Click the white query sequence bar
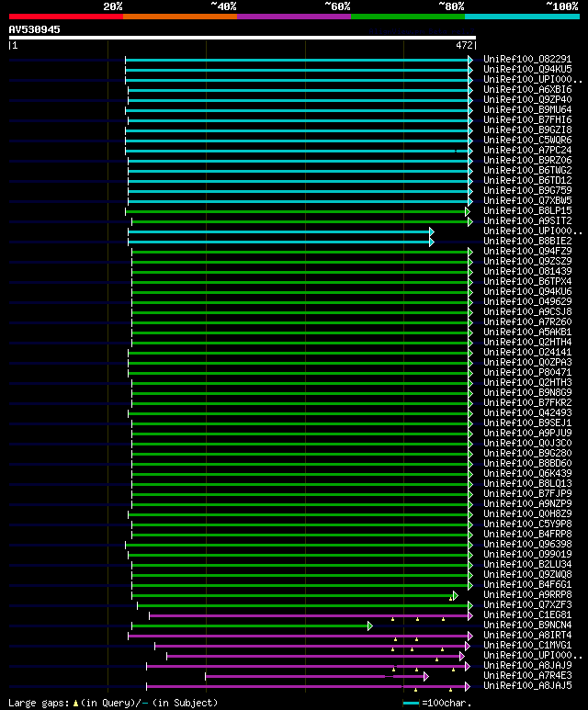 (x=243, y=38)
